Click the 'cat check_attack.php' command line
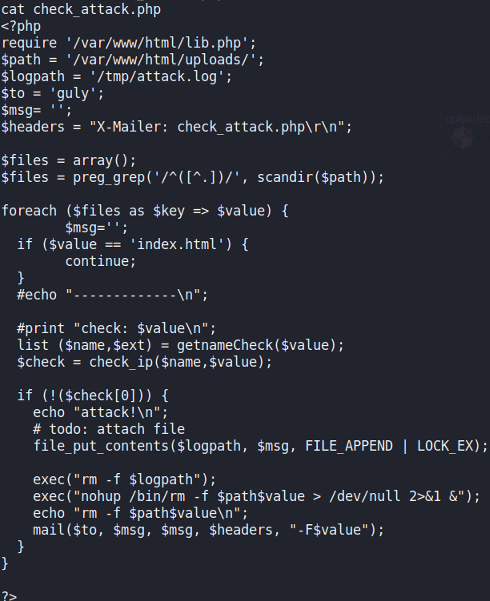 coord(81,9)
